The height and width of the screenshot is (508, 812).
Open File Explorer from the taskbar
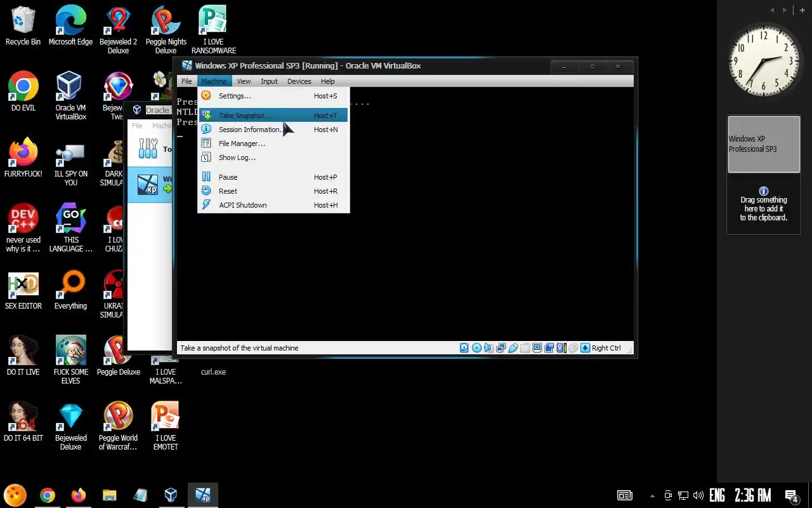tap(109, 495)
